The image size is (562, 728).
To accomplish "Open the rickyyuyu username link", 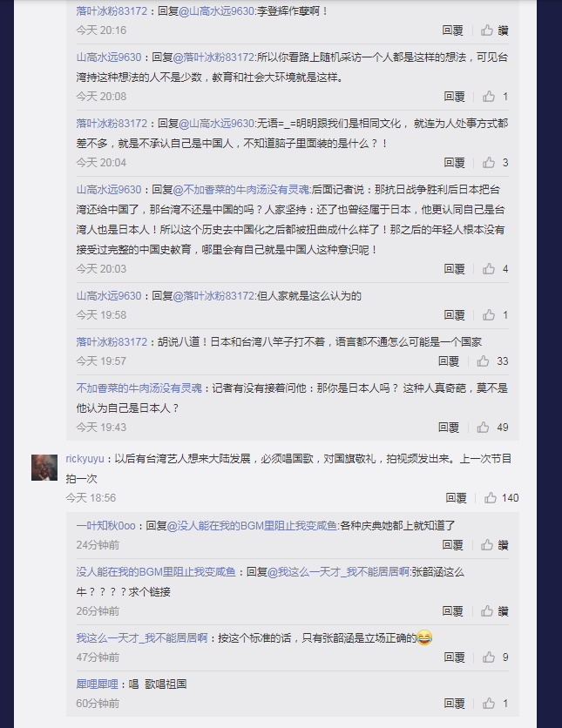I will tap(85, 459).
